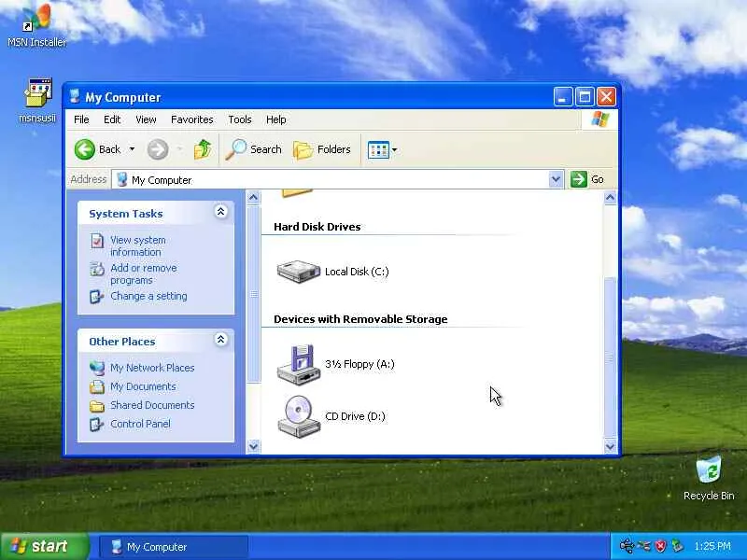Collapse the System Tasks panel
Viewport: 747px width, 560px height.
220,212
